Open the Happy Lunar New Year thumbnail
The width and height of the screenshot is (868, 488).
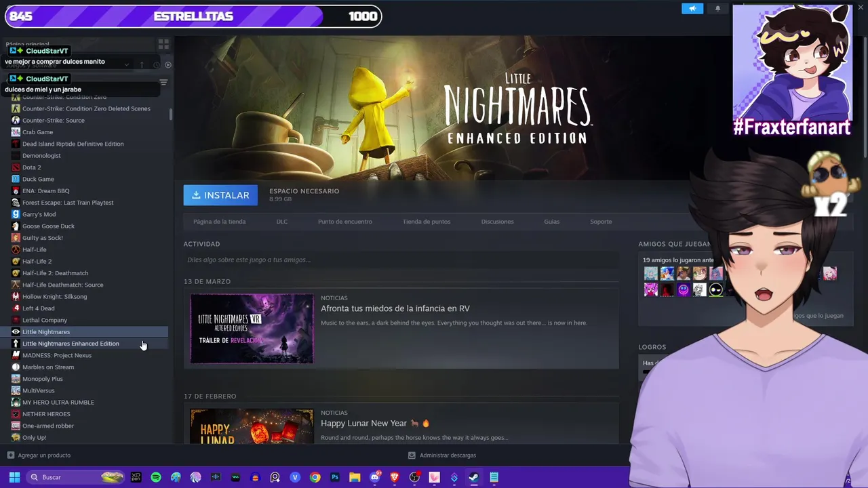point(252,426)
